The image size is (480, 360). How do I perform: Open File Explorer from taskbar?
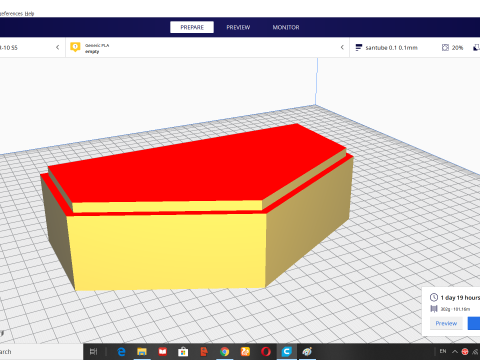pyautogui.click(x=142, y=351)
